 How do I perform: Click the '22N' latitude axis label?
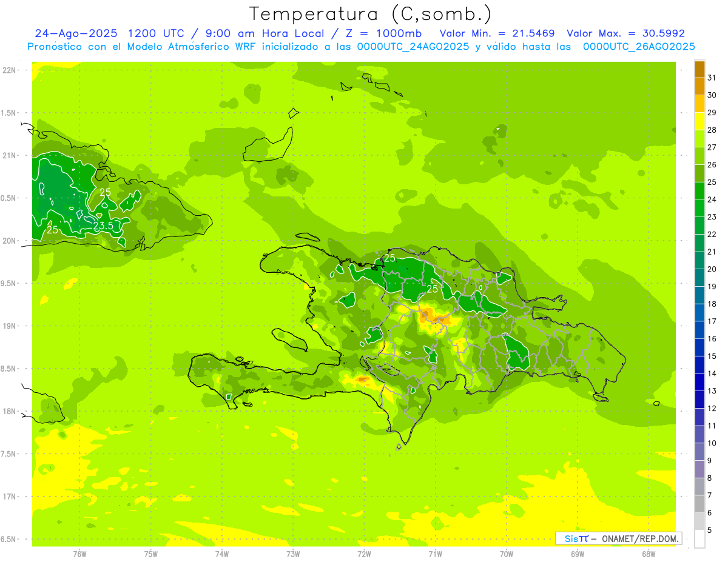[10, 70]
